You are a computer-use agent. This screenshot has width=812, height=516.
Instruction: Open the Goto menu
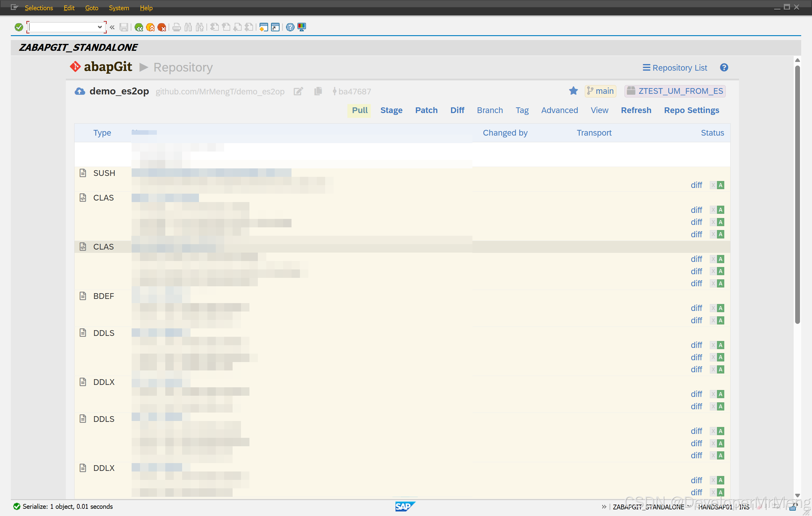91,8
